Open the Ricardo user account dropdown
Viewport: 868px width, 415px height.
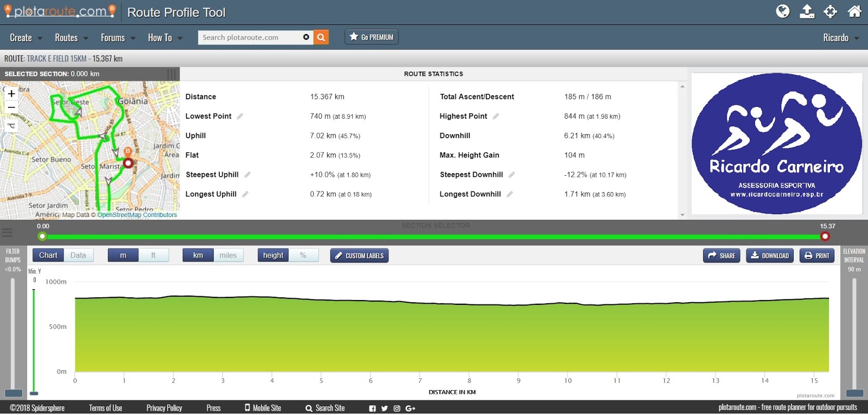841,37
